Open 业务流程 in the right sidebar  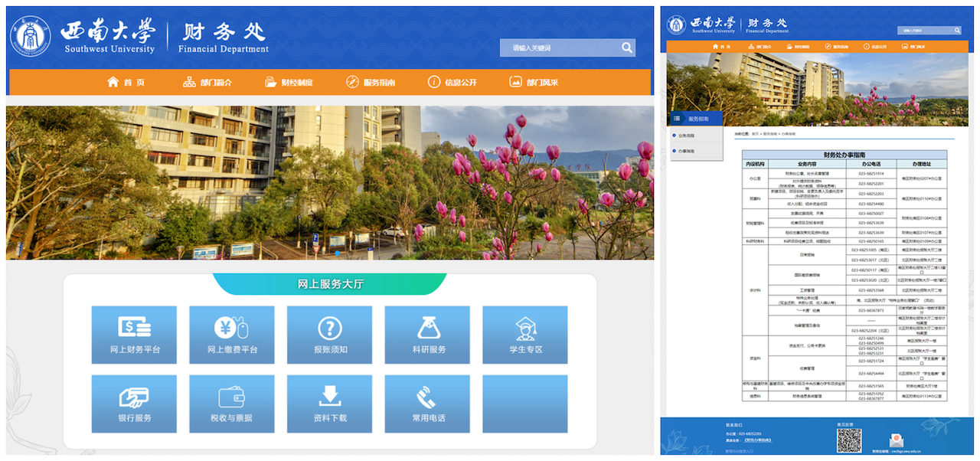point(686,136)
